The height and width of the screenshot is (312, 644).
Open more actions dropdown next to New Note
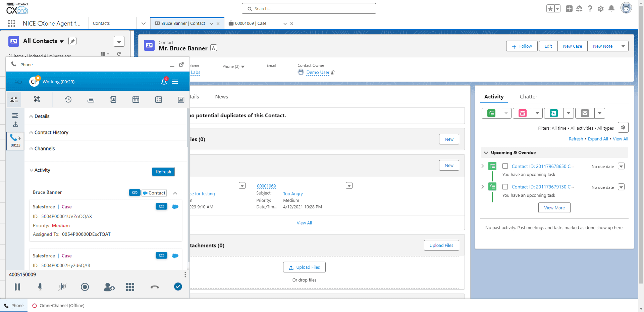623,46
